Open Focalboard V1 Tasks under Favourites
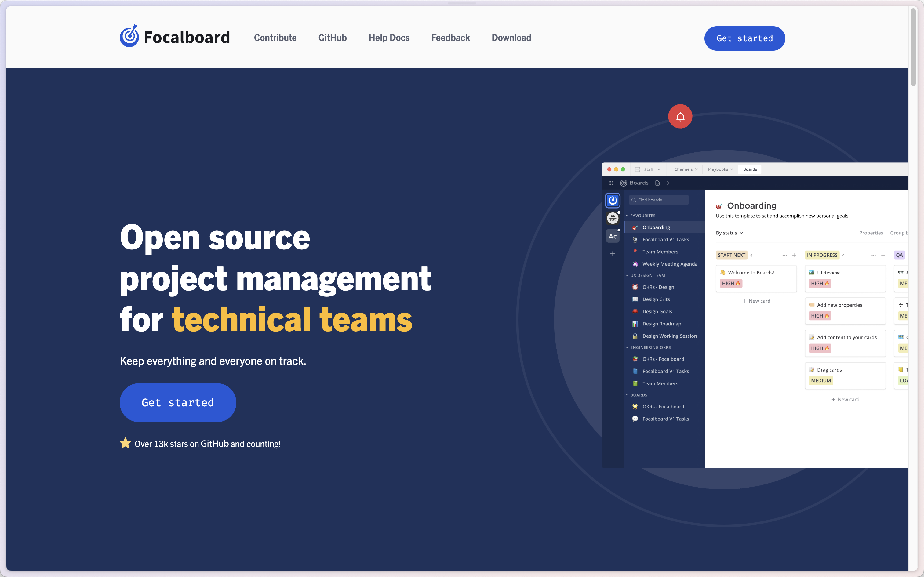 [x=664, y=239]
